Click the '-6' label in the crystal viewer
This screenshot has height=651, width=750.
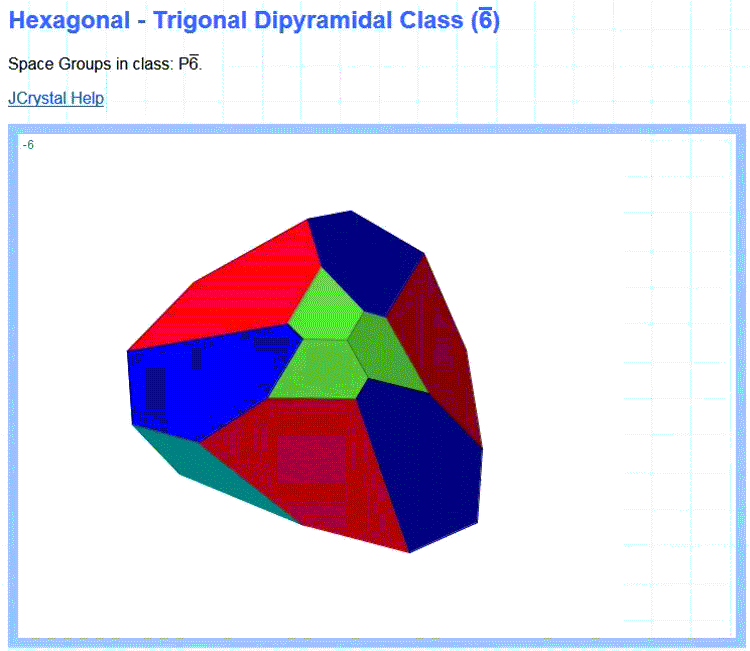point(28,145)
